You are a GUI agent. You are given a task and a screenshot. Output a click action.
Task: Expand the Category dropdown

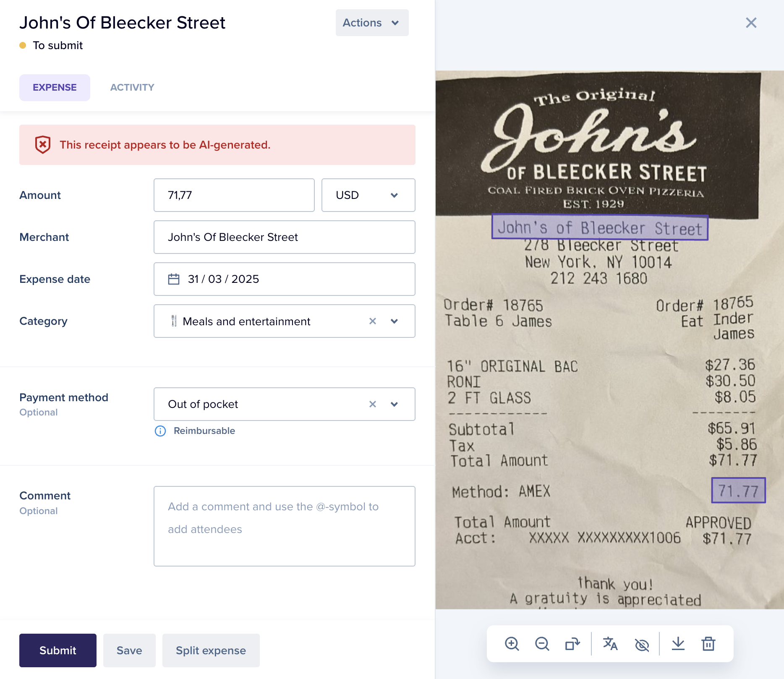coord(394,321)
